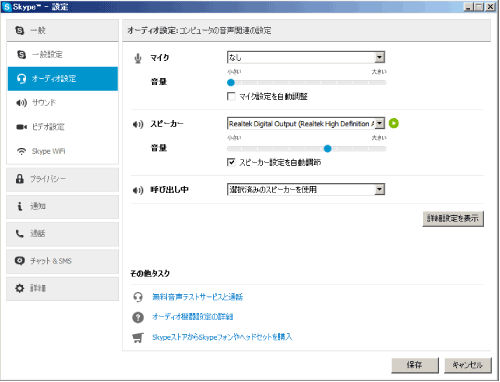This screenshot has width=500, height=382.
Task: Open the スピーカー device dropdown
Action: [306, 124]
